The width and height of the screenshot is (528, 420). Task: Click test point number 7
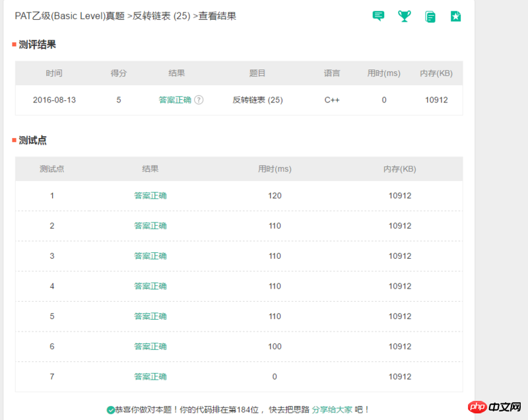pos(52,376)
